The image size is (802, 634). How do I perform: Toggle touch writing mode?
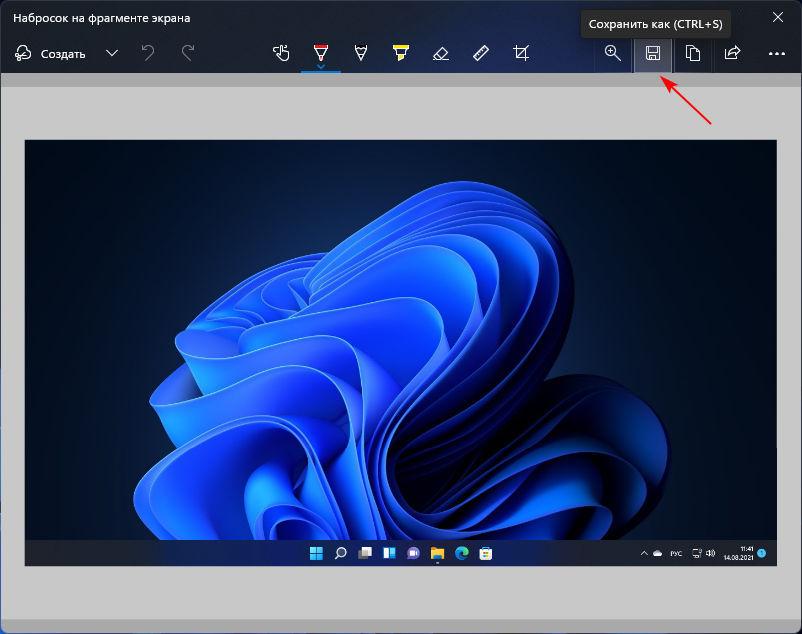(281, 53)
